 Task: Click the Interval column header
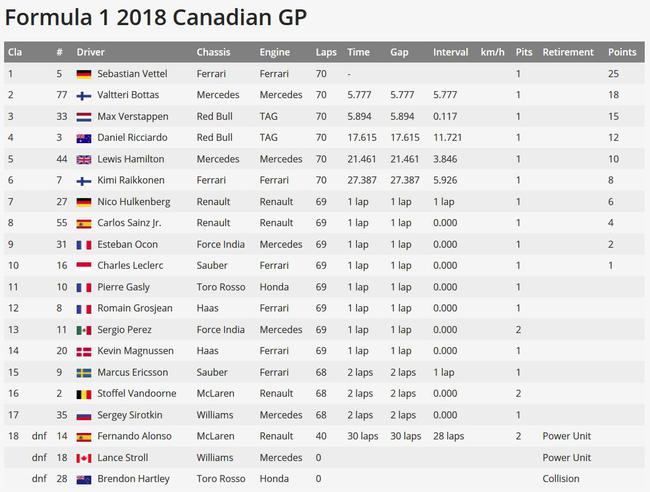[x=451, y=52]
